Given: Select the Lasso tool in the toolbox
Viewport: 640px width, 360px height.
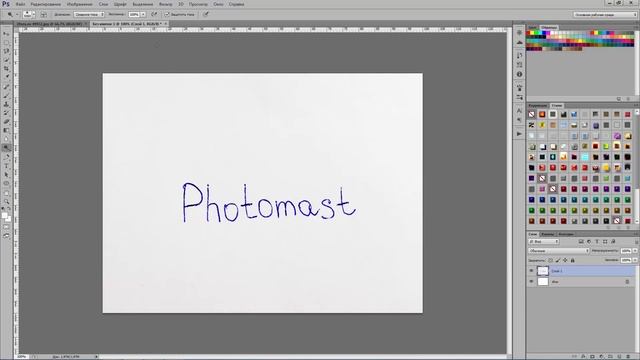Looking at the screenshot, I should tap(6, 51).
